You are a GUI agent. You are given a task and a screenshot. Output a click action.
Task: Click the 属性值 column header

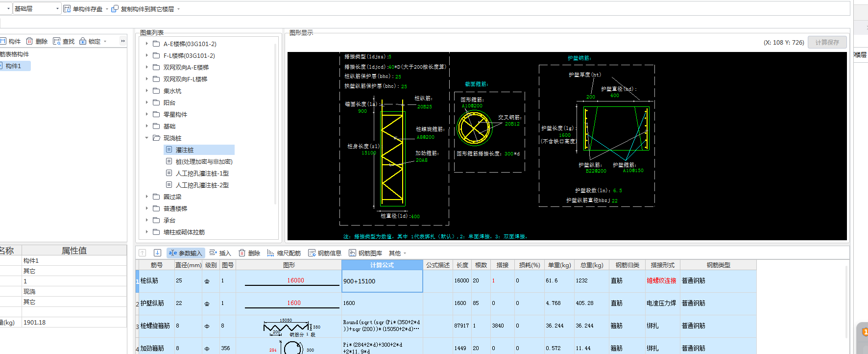coord(74,251)
